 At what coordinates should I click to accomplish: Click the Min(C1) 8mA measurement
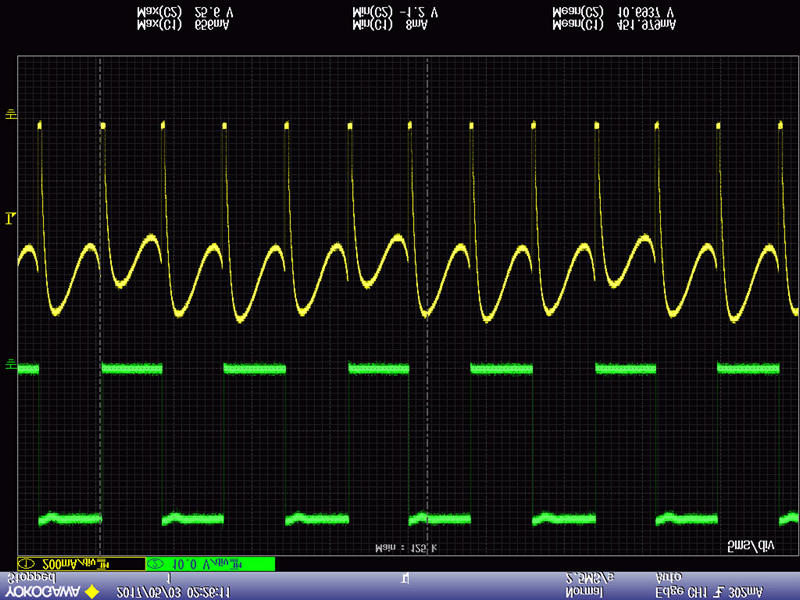(390, 25)
